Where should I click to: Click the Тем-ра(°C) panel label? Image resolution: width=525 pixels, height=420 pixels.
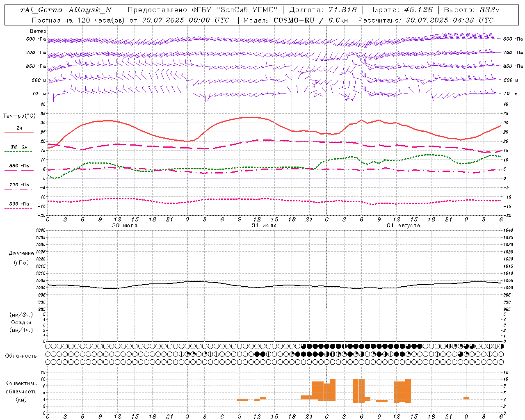click(x=19, y=116)
